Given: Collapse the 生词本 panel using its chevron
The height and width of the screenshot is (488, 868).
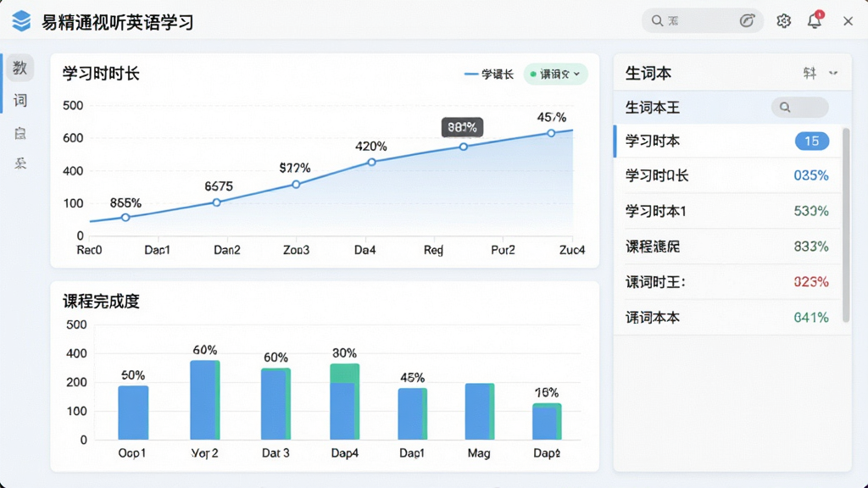Looking at the screenshot, I should coord(833,73).
